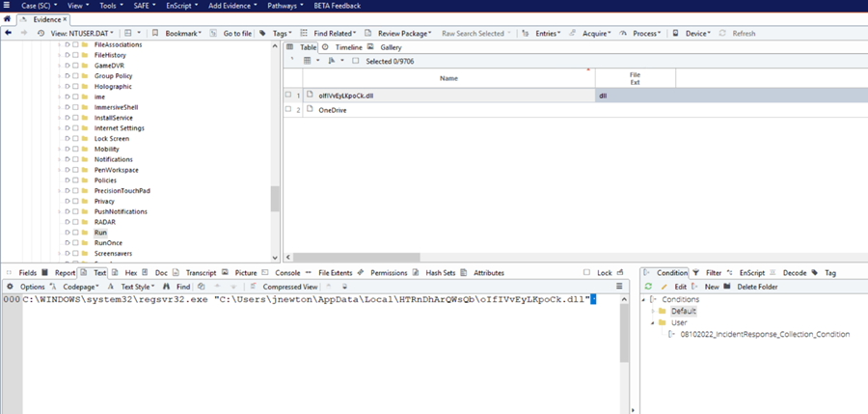Click the Find Related grid icon

tap(304, 33)
